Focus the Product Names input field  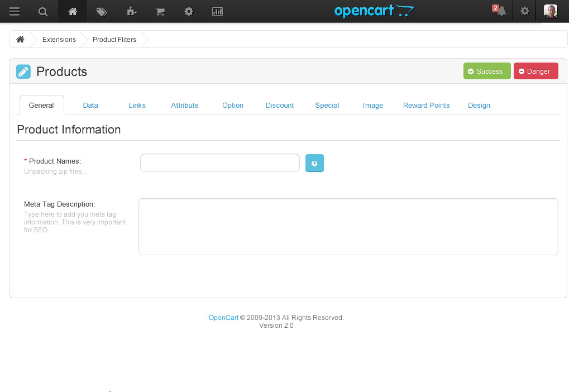coord(220,163)
